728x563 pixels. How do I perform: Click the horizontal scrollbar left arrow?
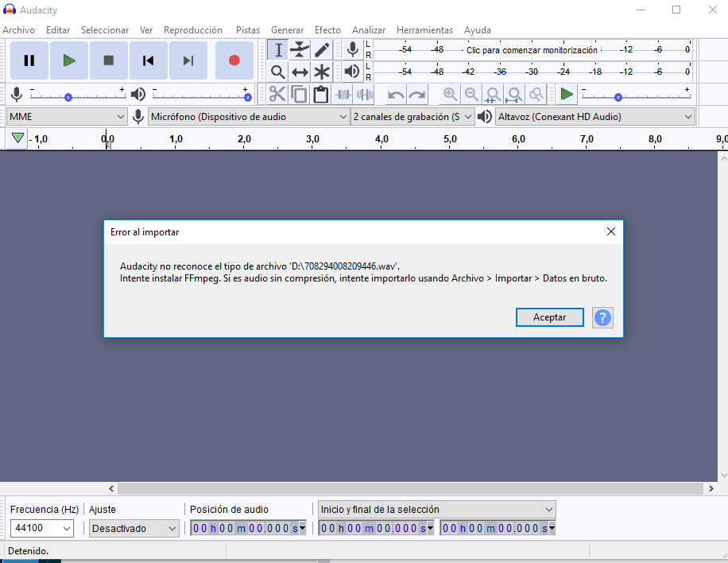click(x=111, y=489)
